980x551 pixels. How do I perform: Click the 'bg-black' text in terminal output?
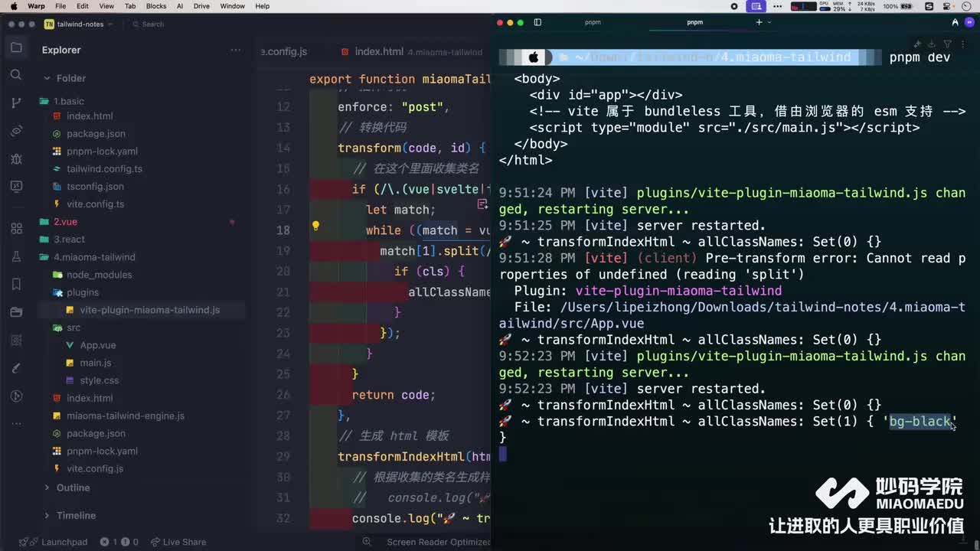click(920, 422)
